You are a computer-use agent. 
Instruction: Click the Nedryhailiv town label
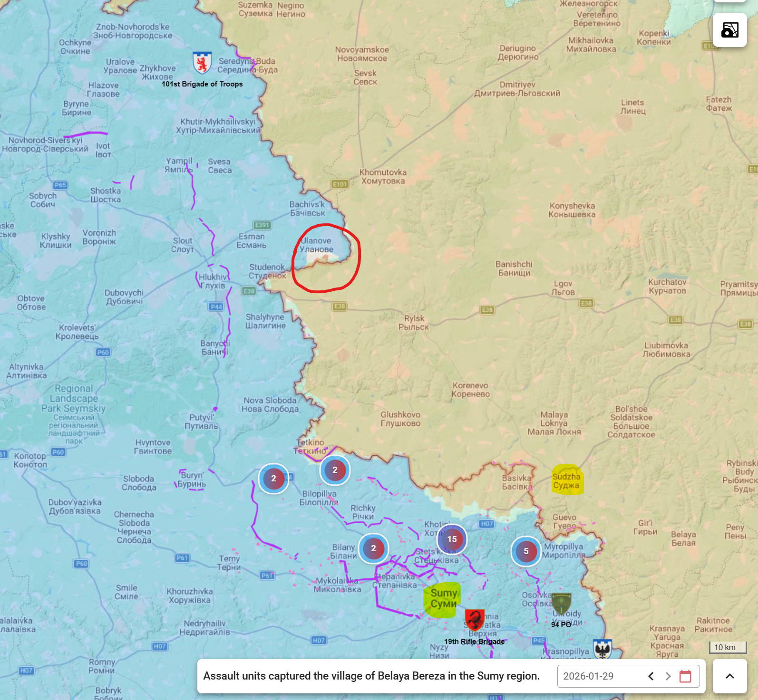[x=205, y=627]
